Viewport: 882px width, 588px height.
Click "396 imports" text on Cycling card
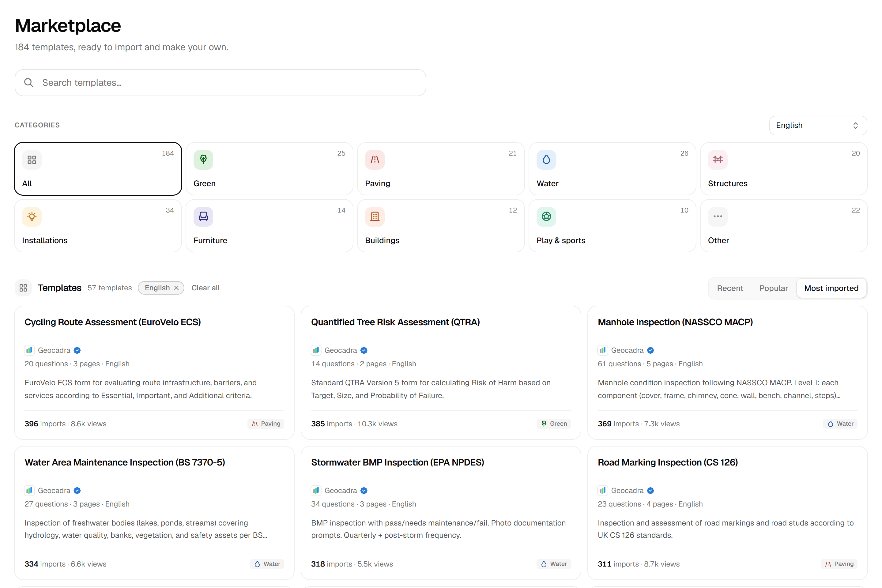coord(45,424)
